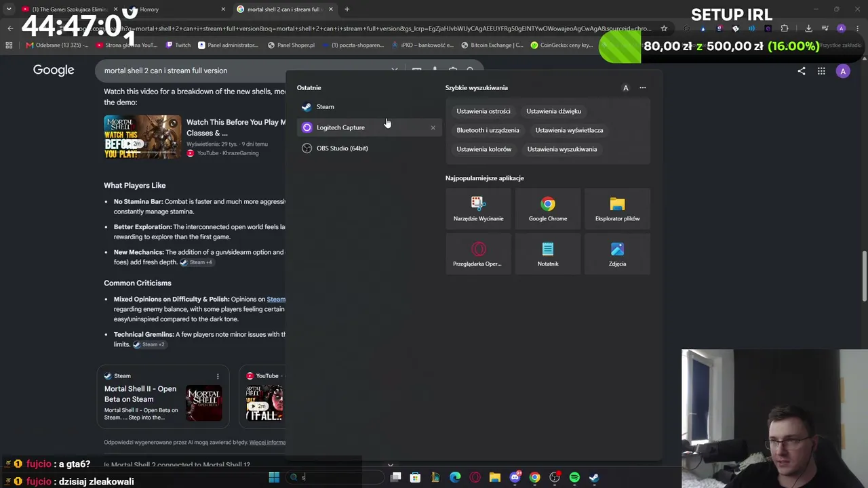The width and height of the screenshot is (868, 488).
Task: Open the Więcej informacji link
Action: pos(267,443)
